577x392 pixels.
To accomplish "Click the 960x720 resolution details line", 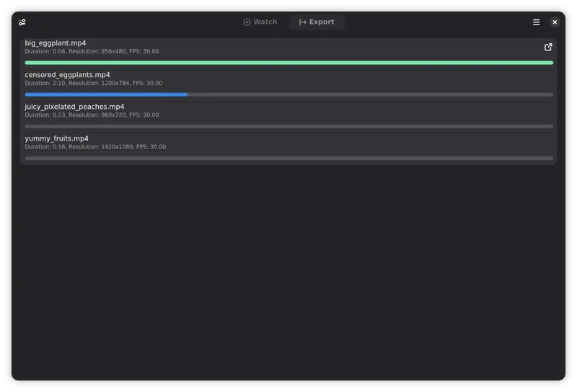I will 92,115.
